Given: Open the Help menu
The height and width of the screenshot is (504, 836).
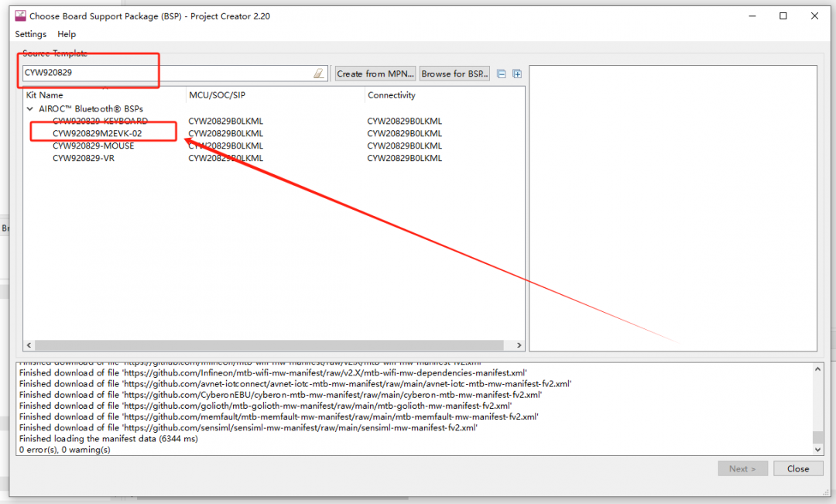Looking at the screenshot, I should coord(67,34).
